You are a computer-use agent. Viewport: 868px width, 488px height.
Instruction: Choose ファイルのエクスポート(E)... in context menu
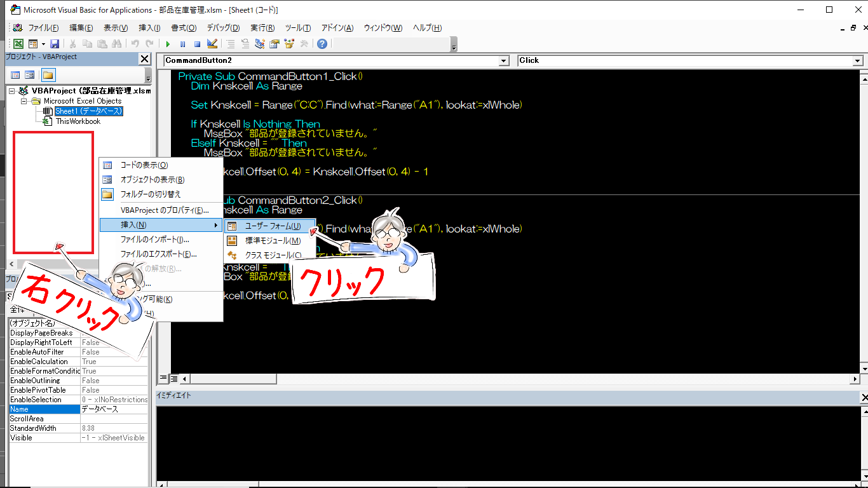pyautogui.click(x=161, y=254)
